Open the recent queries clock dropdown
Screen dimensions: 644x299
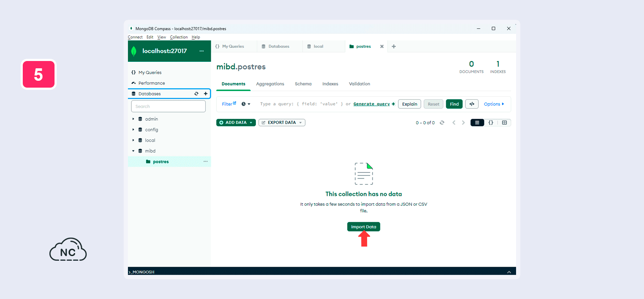(x=246, y=104)
